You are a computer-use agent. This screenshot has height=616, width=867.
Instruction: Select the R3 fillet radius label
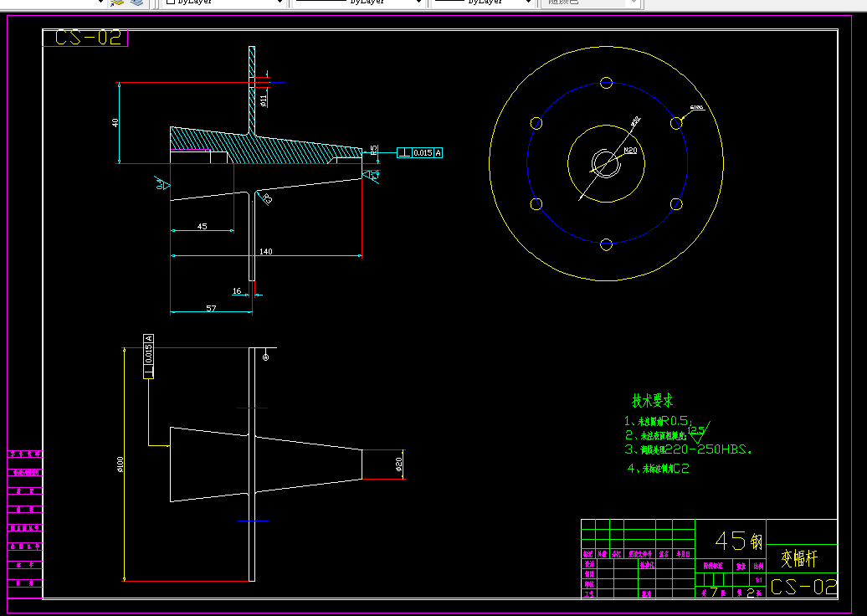[x=266, y=198]
